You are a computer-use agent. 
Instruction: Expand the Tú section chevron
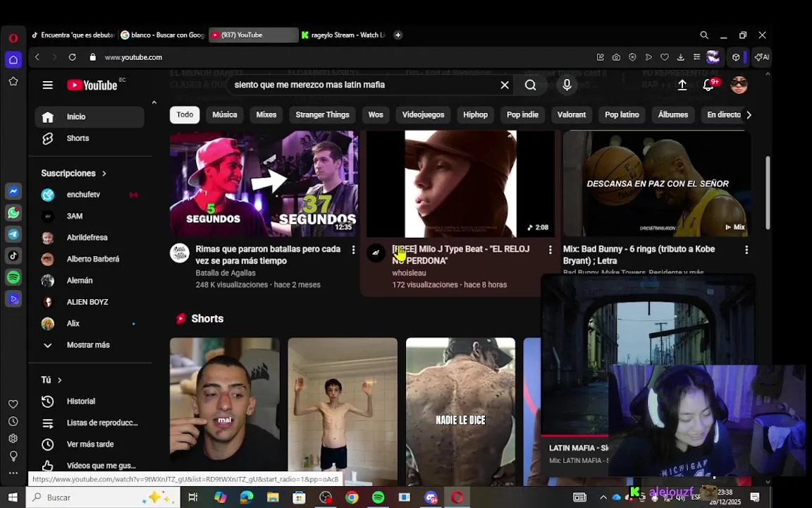click(x=59, y=380)
